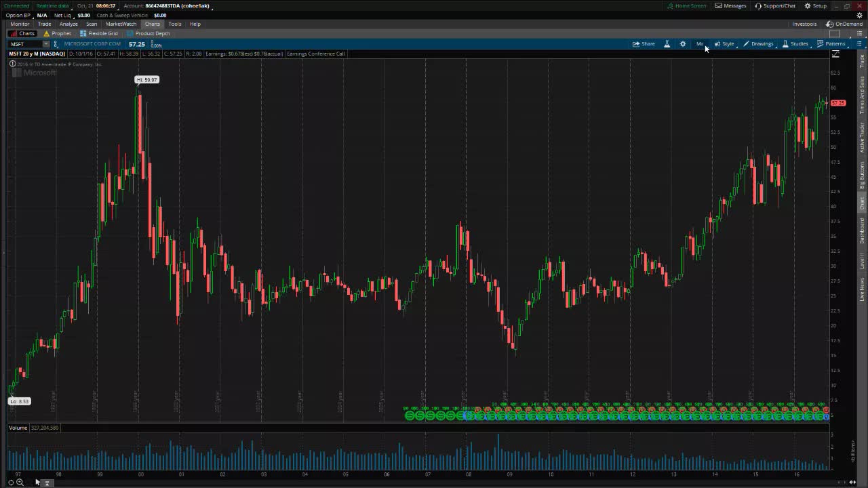The image size is (868, 488).
Task: Open Messages
Action: (x=730, y=5)
